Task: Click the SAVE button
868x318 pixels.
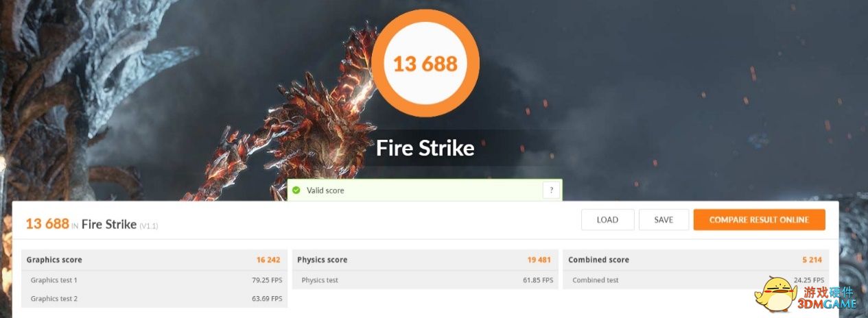Action: click(664, 220)
